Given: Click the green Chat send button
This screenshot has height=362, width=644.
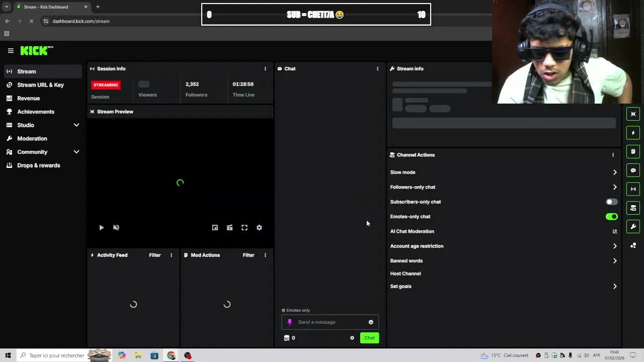Looking at the screenshot, I should (369, 338).
